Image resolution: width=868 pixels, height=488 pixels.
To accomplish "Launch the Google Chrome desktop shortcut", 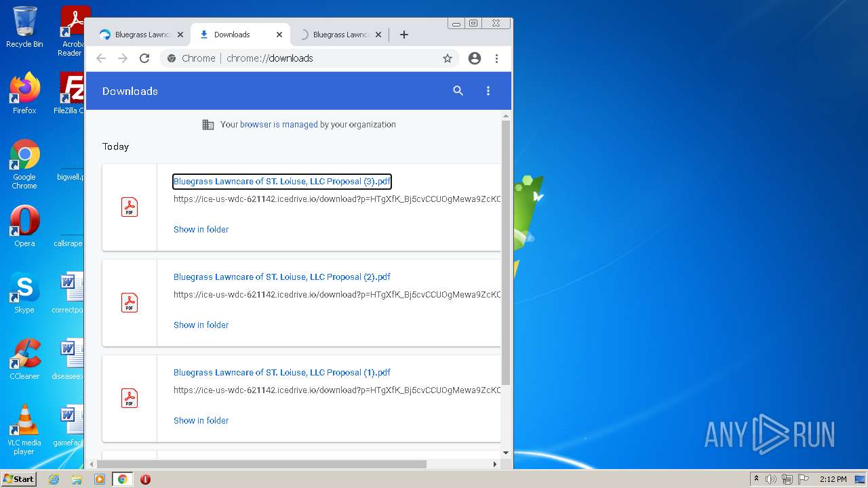I will [x=24, y=164].
